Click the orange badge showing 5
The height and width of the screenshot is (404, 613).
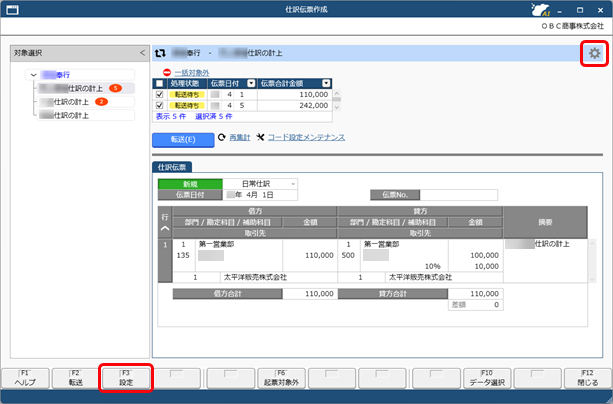pyautogui.click(x=115, y=88)
